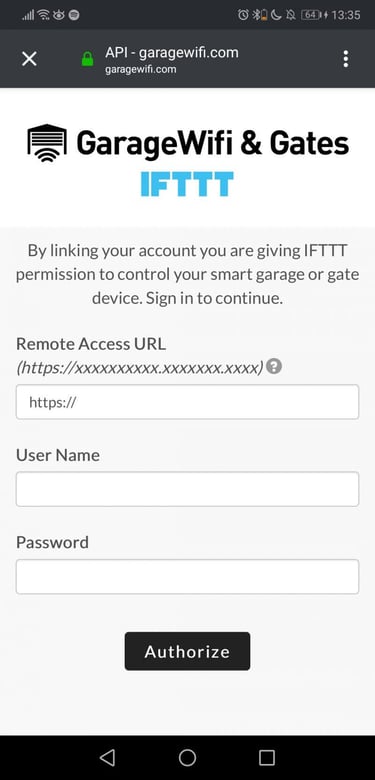Image resolution: width=375 pixels, height=780 pixels.
Task: Focus the Password input field
Action: [188, 577]
